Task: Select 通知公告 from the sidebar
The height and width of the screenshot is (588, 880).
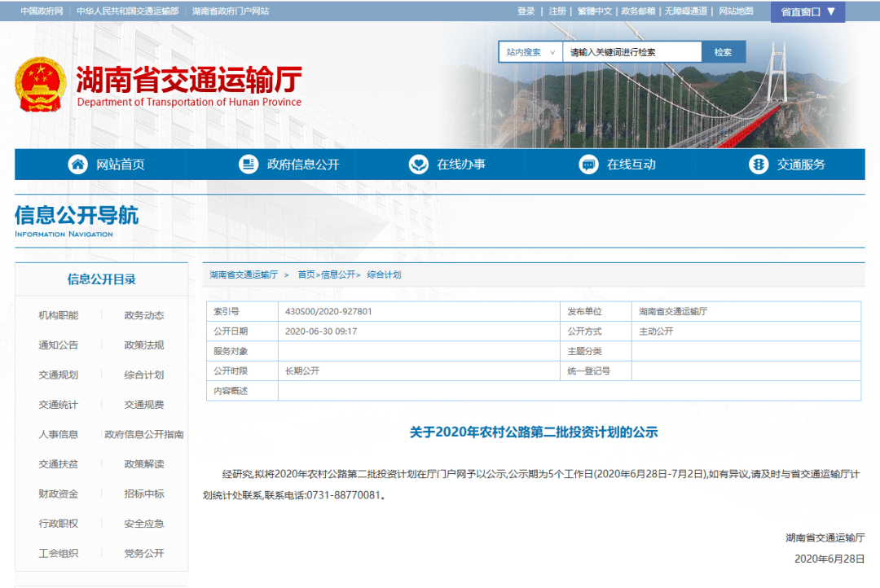Action: 59,345
